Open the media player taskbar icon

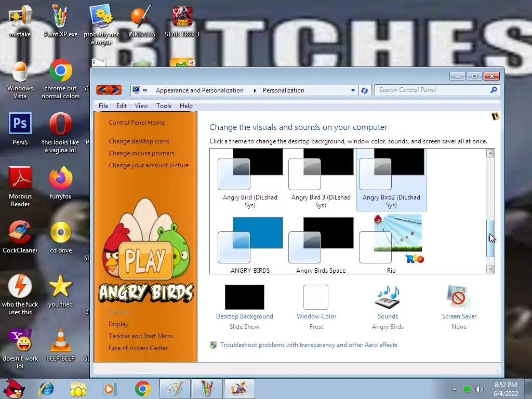pyautogui.click(x=110, y=389)
